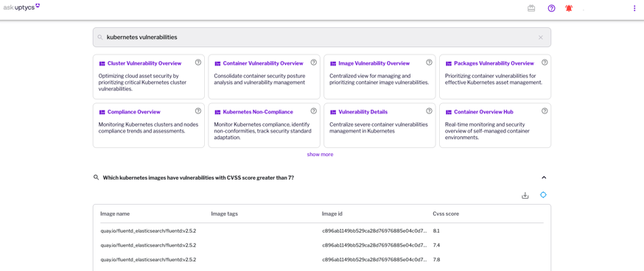Image resolution: width=644 pixels, height=271 pixels.
Task: Click the Cluster Vulnerability Overview description text
Action: [142, 82]
